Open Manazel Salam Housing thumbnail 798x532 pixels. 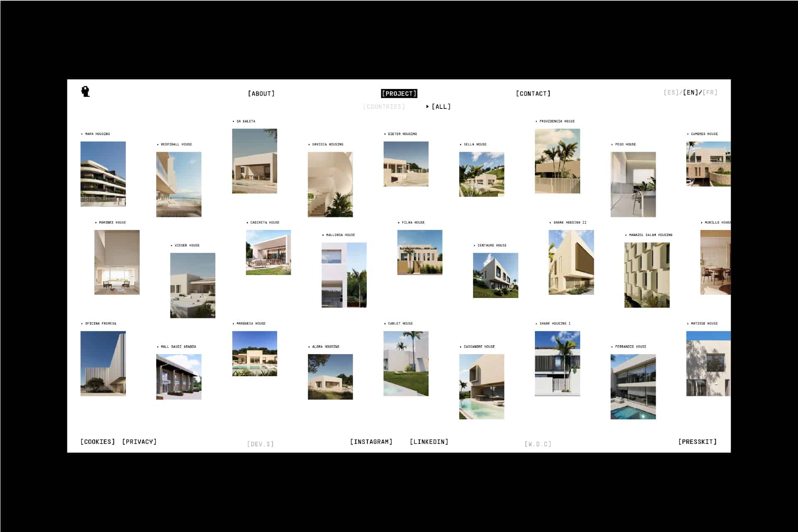click(647, 275)
